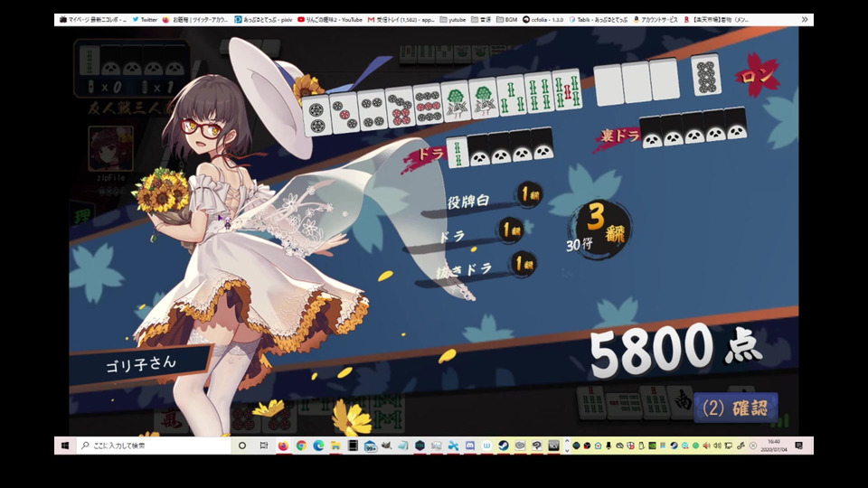Open the pixiv bookmark

(x=263, y=19)
